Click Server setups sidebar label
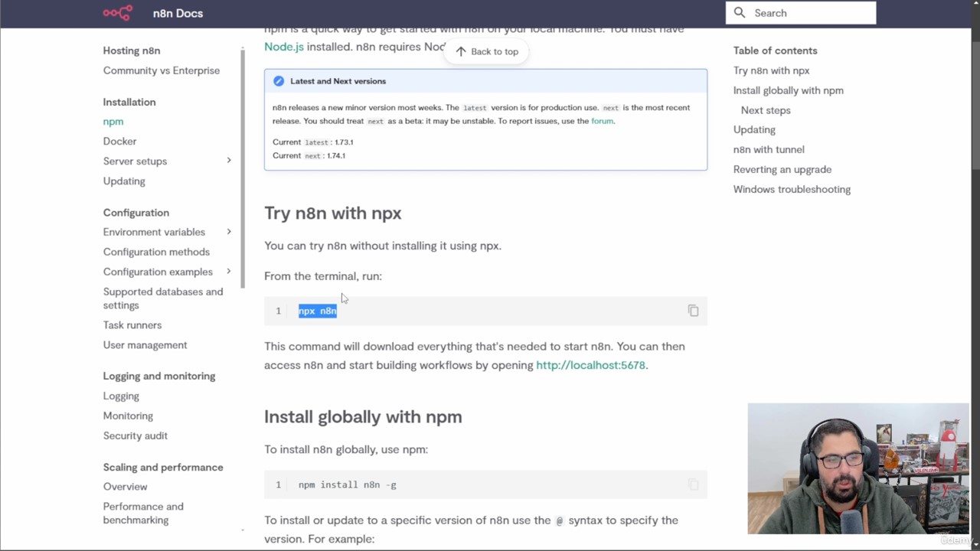 coord(135,161)
